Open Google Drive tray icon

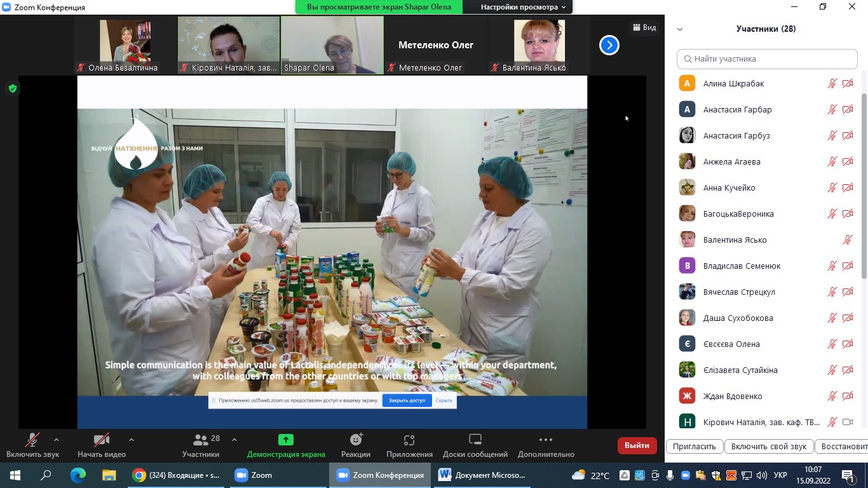[625, 475]
